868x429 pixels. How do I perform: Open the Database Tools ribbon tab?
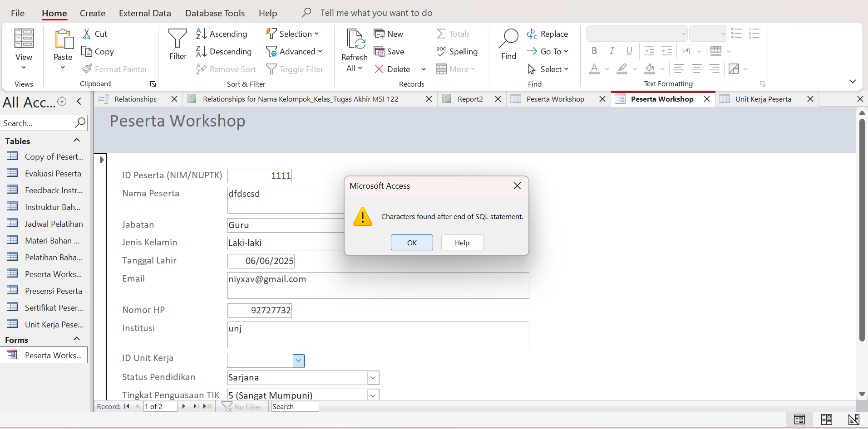point(215,13)
